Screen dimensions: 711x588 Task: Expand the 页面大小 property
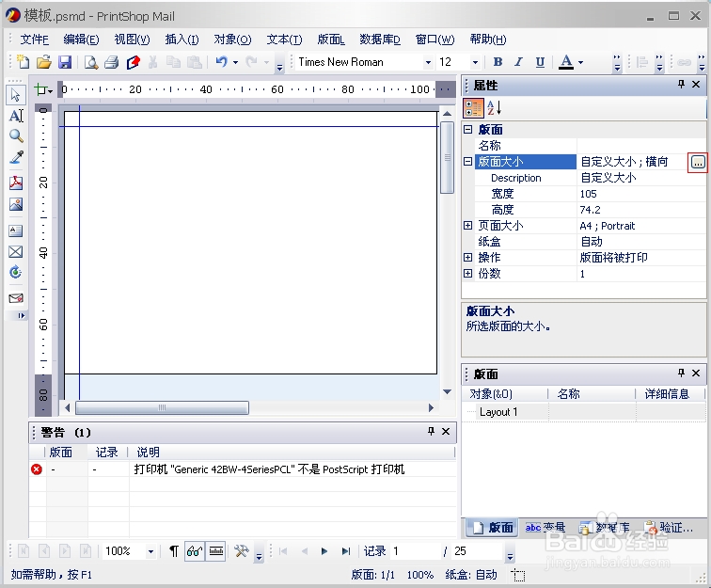[468, 225]
